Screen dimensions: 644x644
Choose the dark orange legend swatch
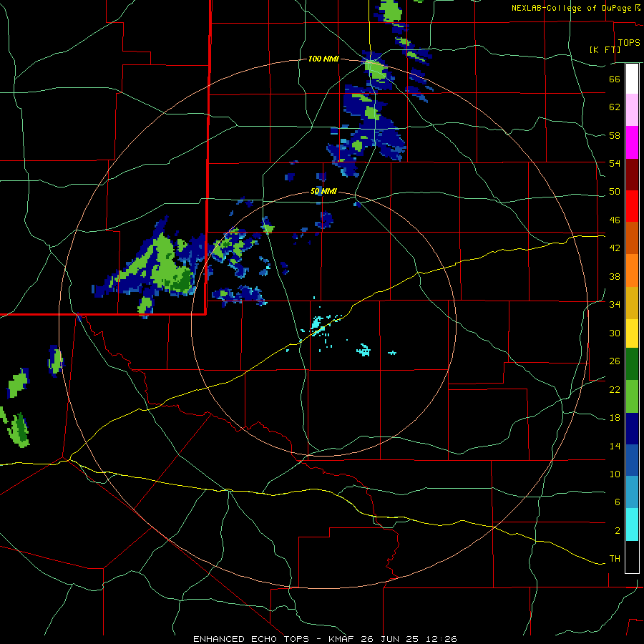click(x=632, y=238)
